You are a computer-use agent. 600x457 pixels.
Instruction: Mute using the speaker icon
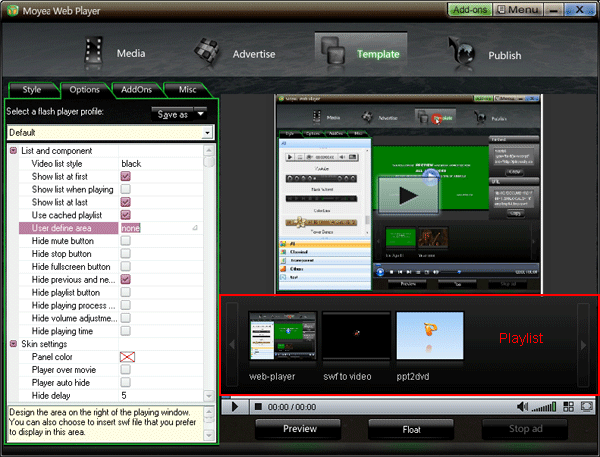pos(522,406)
